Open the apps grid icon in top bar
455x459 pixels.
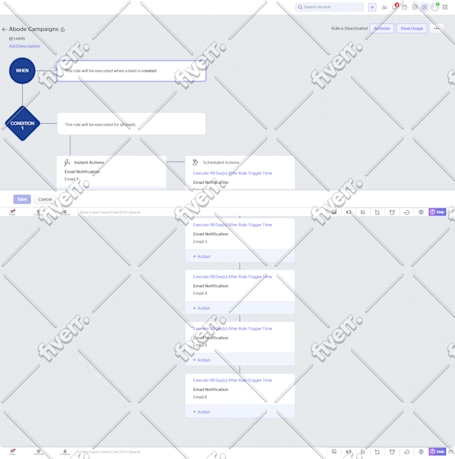coord(445,7)
